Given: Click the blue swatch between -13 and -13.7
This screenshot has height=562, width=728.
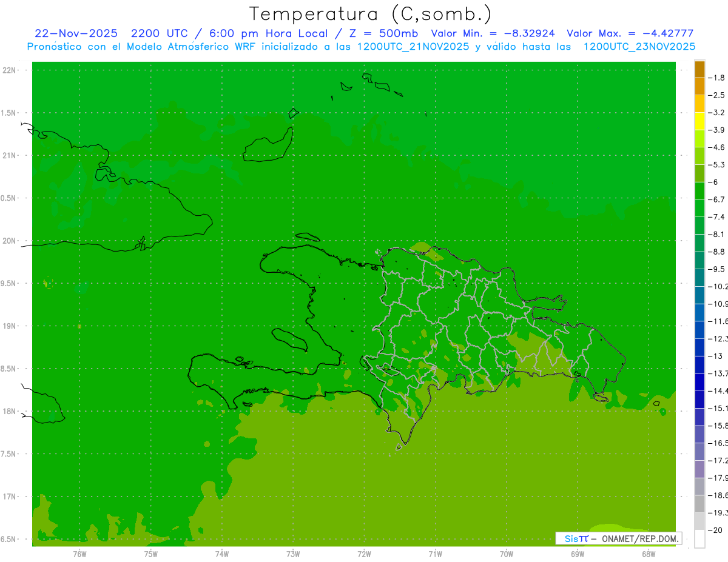Looking at the screenshot, I should click(x=699, y=365).
